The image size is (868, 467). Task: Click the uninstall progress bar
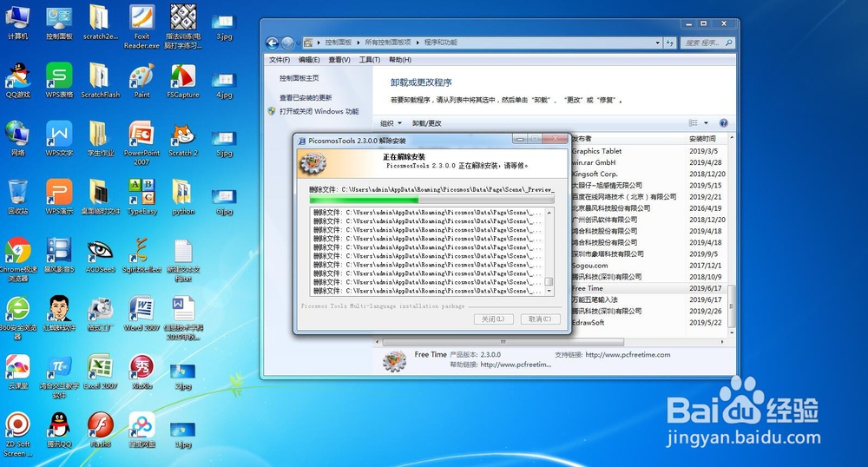point(431,200)
